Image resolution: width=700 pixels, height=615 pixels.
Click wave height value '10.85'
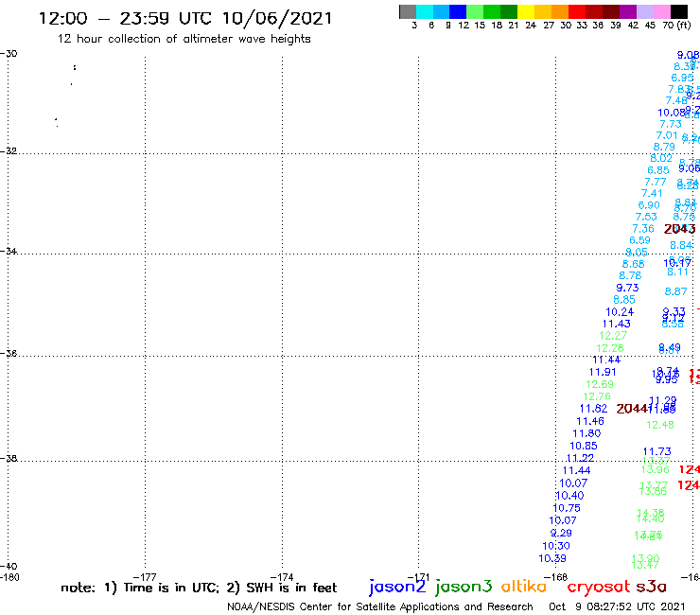(x=584, y=446)
